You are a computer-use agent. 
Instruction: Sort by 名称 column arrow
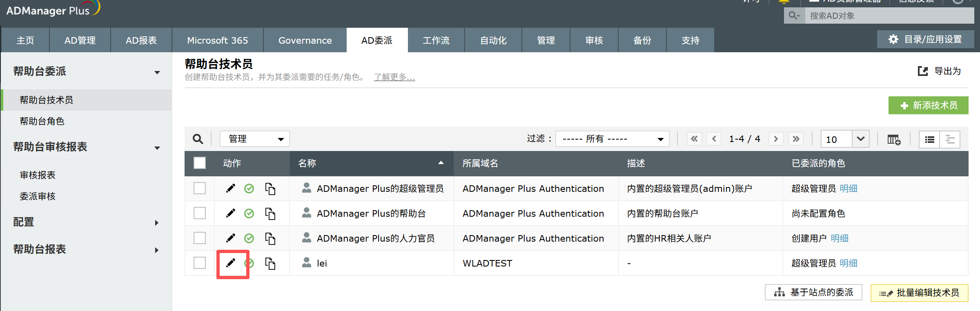pos(441,163)
